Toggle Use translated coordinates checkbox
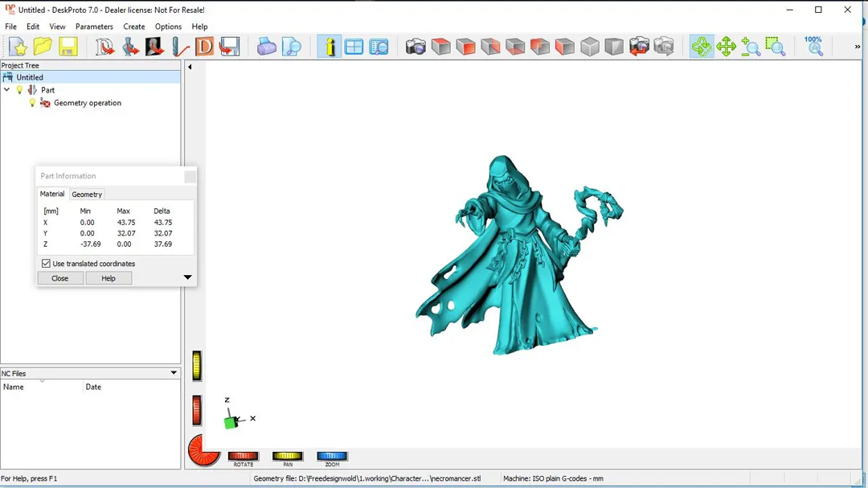The height and width of the screenshot is (488, 868). pos(46,264)
